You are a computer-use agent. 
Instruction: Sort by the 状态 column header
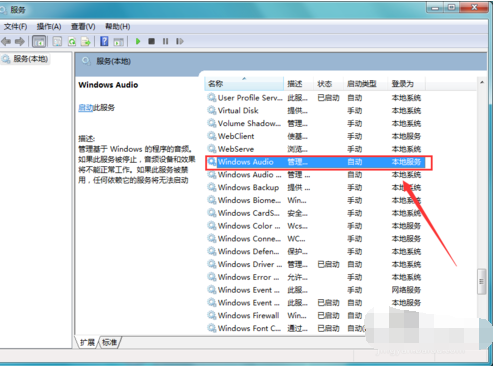click(328, 84)
